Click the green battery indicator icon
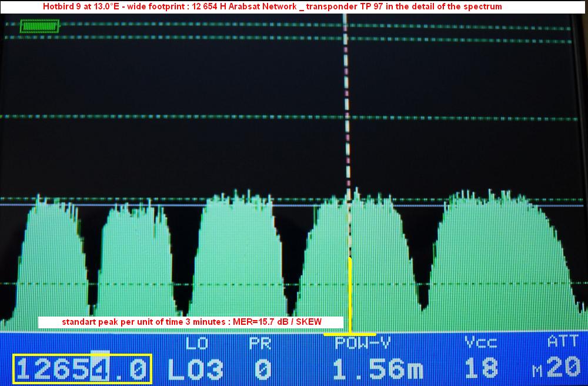 point(39,26)
